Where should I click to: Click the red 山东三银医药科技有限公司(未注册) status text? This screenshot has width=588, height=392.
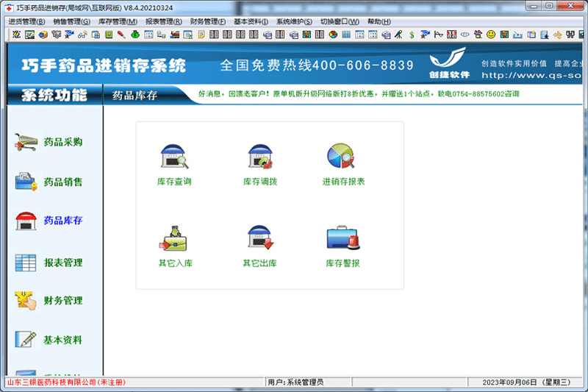[66, 382]
